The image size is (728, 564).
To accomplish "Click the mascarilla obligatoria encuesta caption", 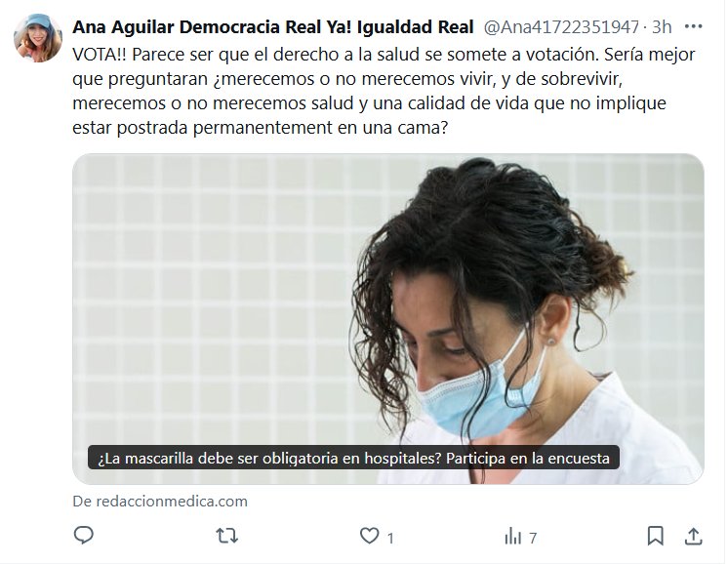I will [353, 459].
